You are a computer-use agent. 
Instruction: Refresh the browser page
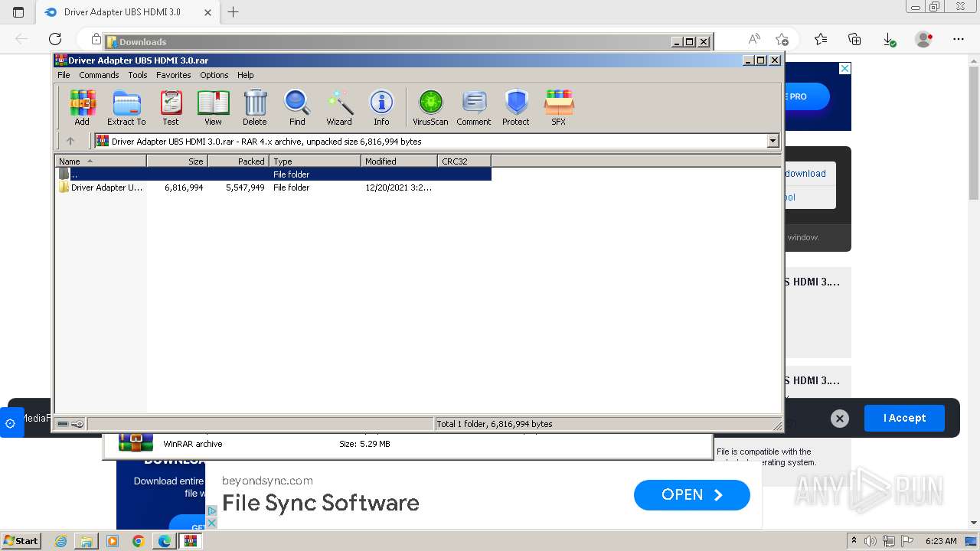tap(55, 39)
